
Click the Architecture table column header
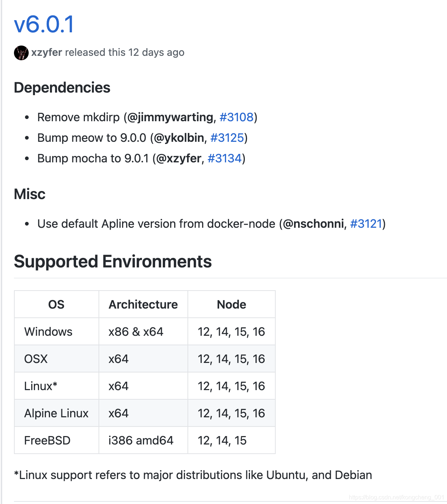[x=143, y=304]
